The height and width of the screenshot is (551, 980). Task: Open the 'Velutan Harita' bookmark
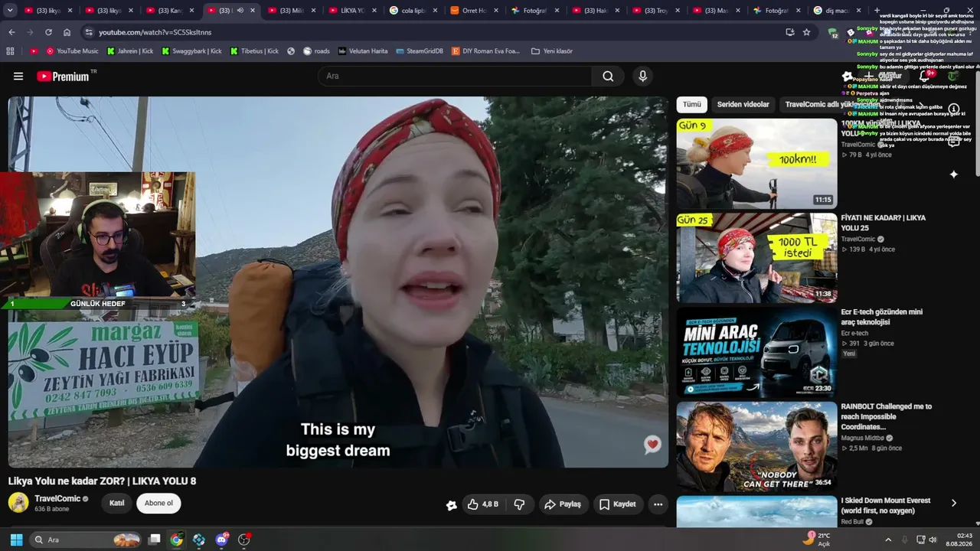click(362, 51)
